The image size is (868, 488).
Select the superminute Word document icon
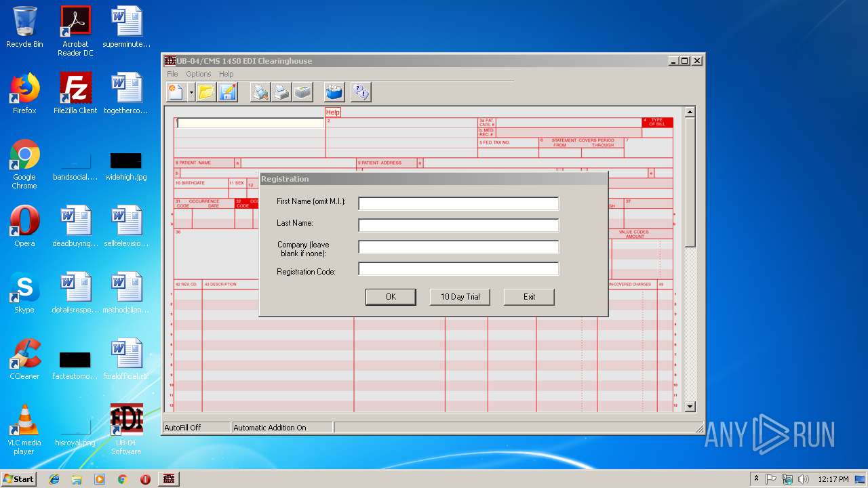click(126, 28)
